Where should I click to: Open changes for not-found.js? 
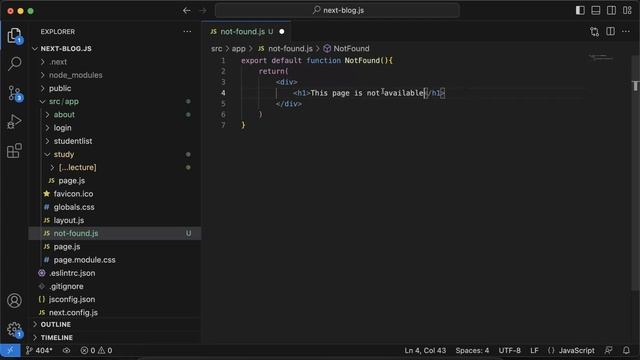[x=594, y=32]
